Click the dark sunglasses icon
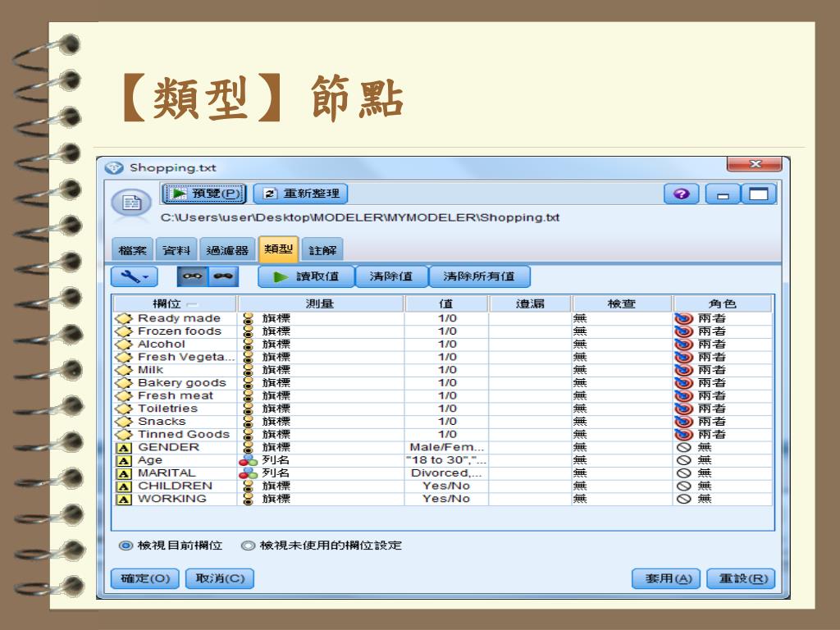This screenshot has height=630, width=840. [221, 276]
